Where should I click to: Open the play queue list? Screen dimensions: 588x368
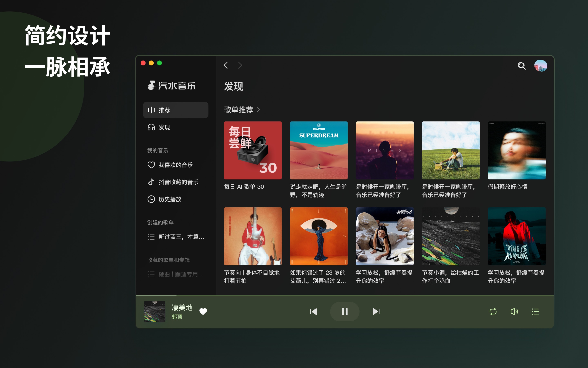535,312
